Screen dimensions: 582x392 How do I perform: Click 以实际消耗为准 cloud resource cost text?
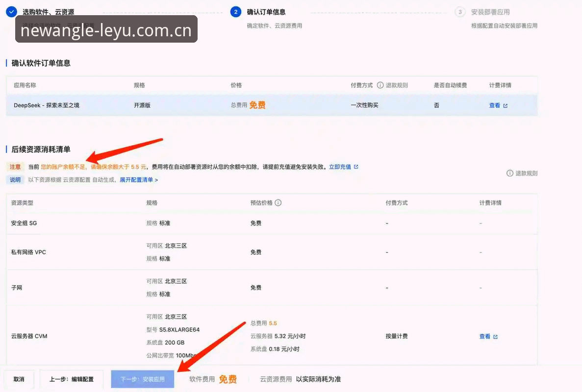(319, 379)
